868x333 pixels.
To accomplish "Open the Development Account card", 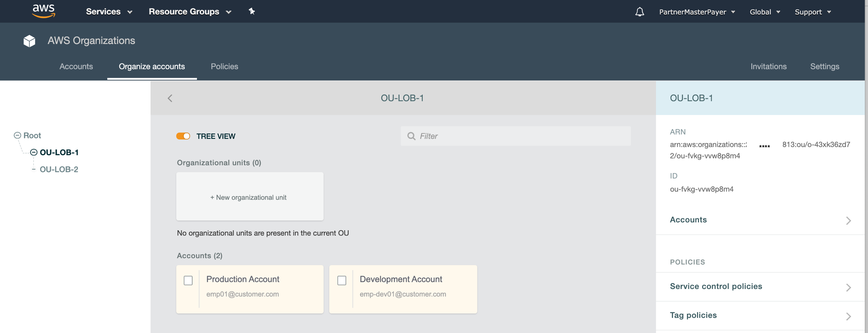I will coord(403,289).
